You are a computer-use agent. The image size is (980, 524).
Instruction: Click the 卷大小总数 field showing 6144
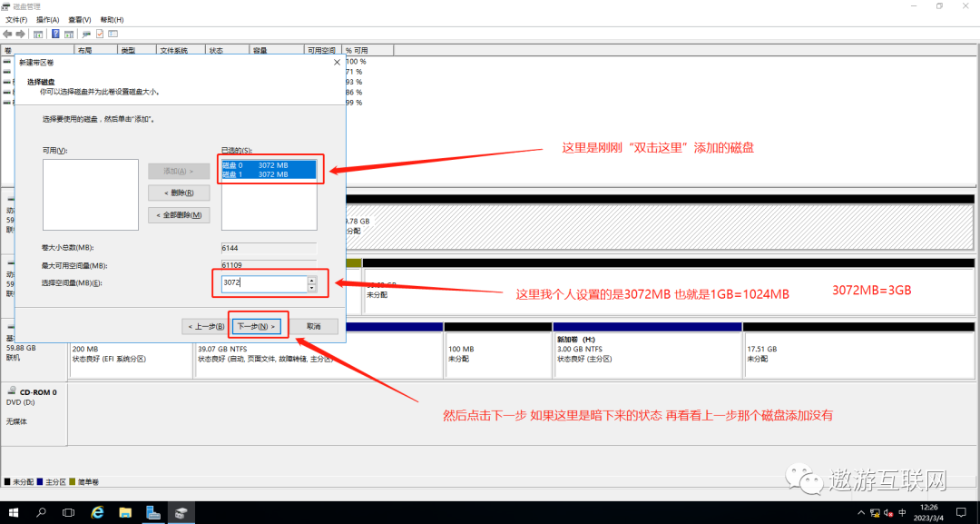click(x=269, y=248)
